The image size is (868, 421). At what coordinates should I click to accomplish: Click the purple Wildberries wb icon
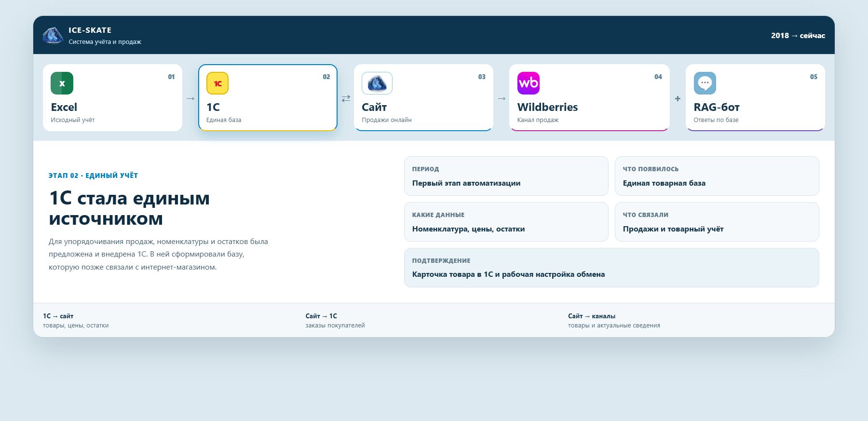pyautogui.click(x=529, y=83)
